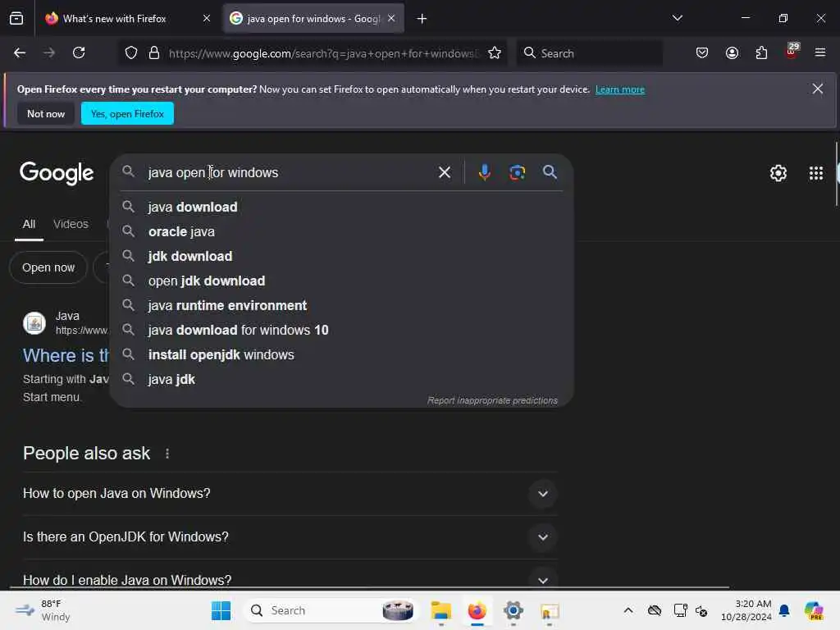Open More options next to People also ask
The width and height of the screenshot is (840, 630).
pos(167,454)
